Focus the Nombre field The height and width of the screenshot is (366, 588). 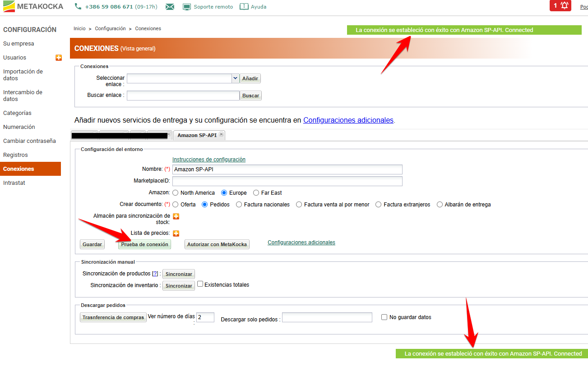287,169
